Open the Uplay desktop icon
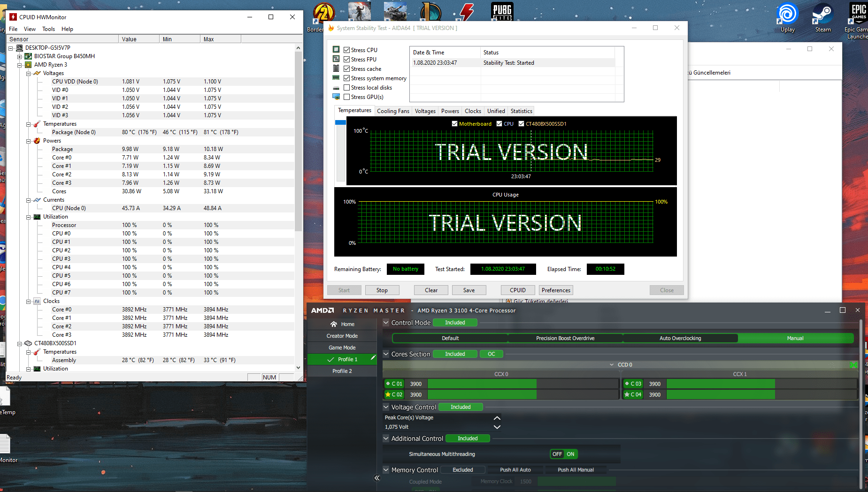 point(787,14)
